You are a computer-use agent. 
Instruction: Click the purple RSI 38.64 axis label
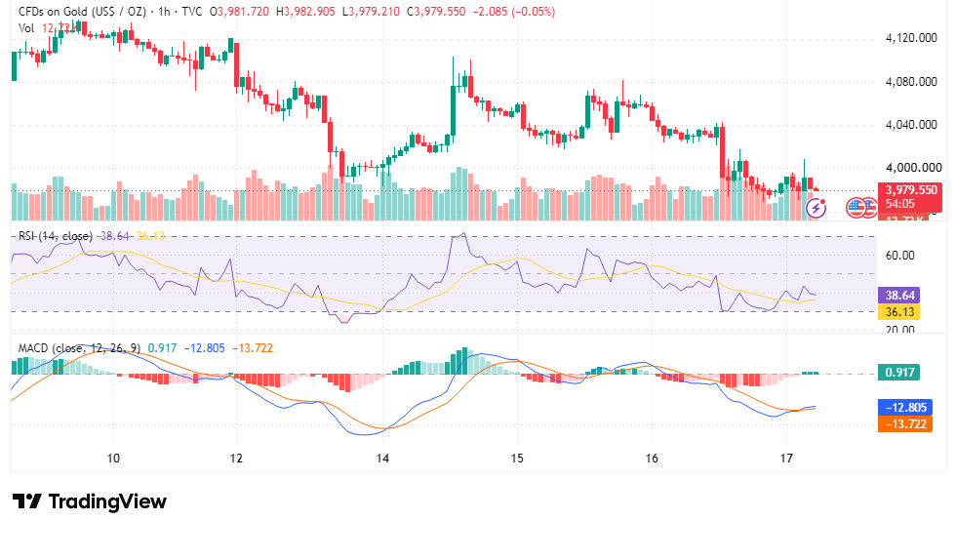point(898,296)
